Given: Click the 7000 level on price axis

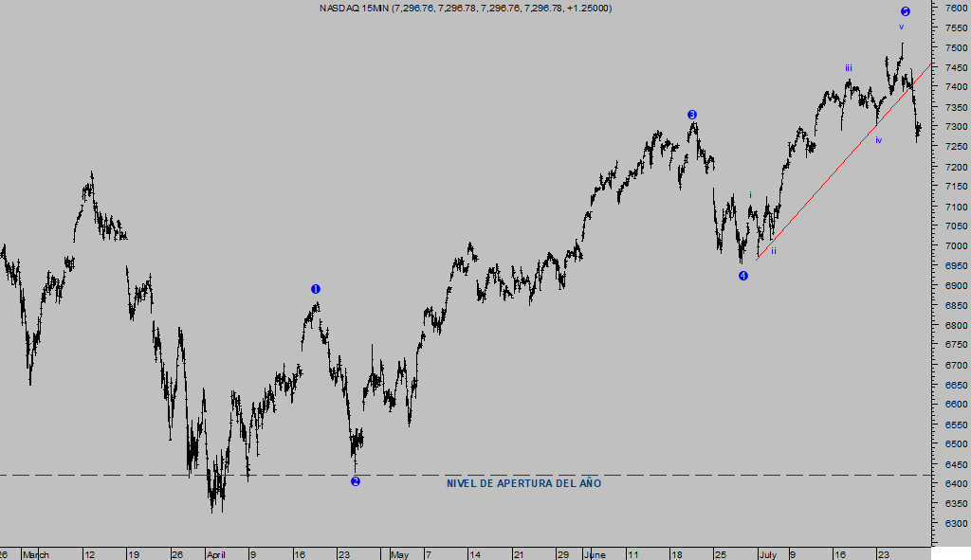Looking at the screenshot, I should click(x=955, y=245).
